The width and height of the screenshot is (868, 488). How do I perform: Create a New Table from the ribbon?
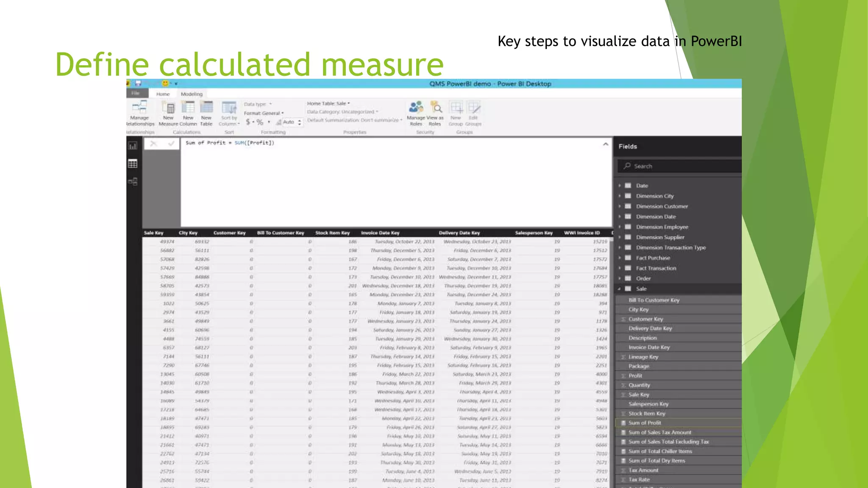[206, 114]
